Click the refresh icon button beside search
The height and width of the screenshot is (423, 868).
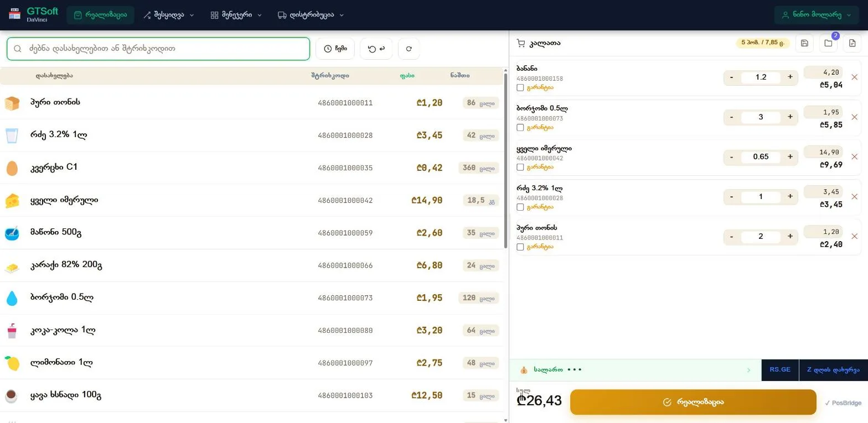pyautogui.click(x=409, y=49)
